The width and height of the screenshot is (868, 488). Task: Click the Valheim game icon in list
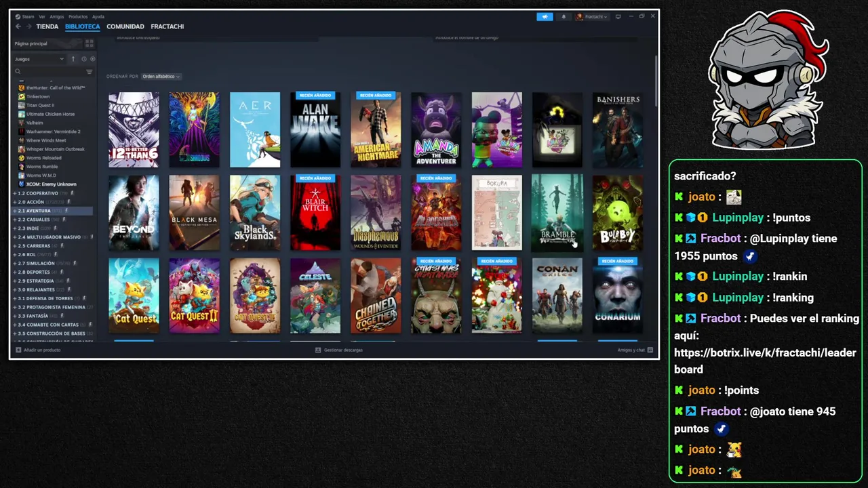[x=21, y=123]
